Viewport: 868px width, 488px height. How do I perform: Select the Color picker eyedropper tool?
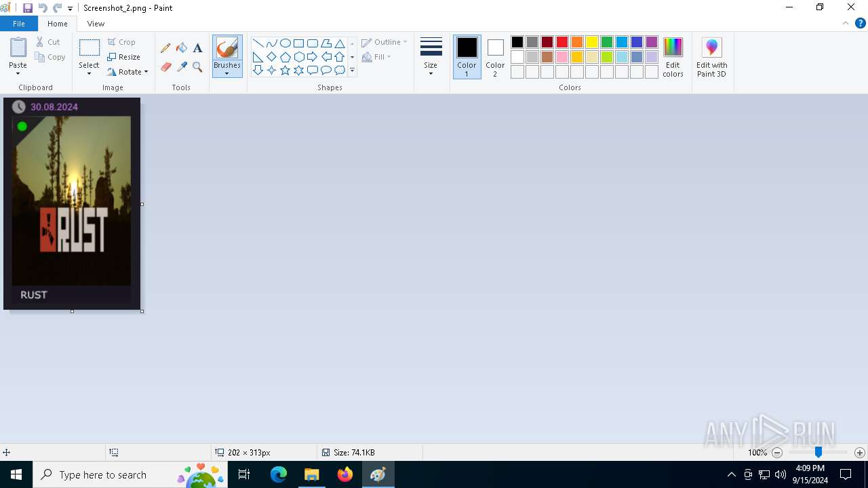[182, 67]
